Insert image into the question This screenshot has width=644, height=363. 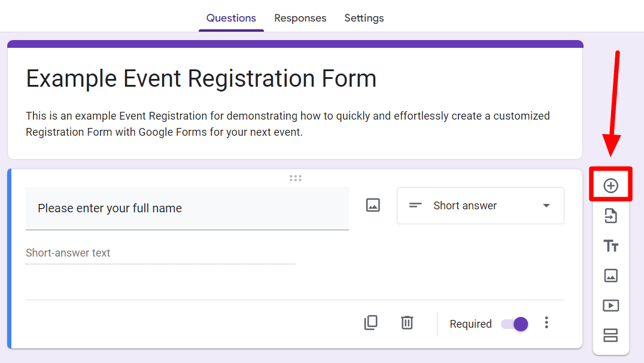(373, 205)
